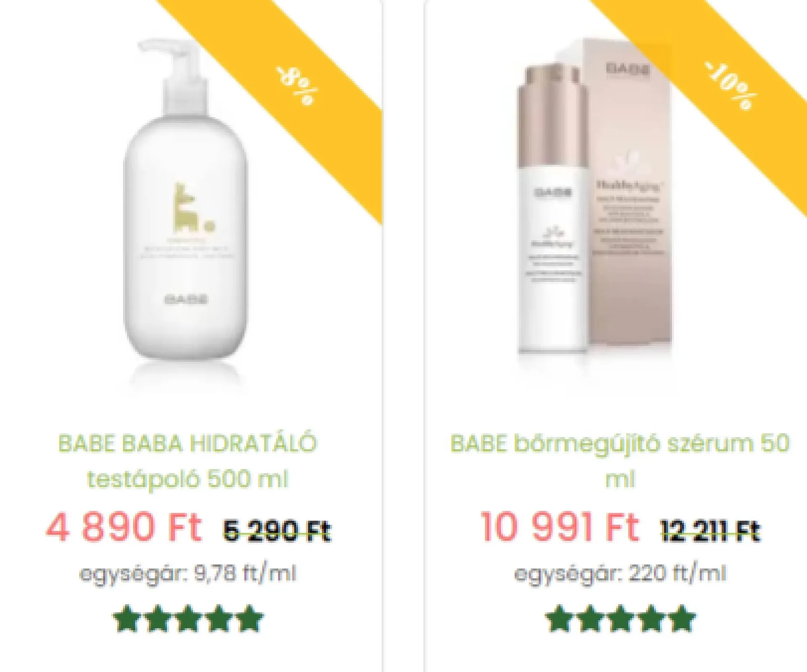This screenshot has width=807, height=672.
Task: Click the 220 ft/ml unit price text
Action: [x=677, y=573]
